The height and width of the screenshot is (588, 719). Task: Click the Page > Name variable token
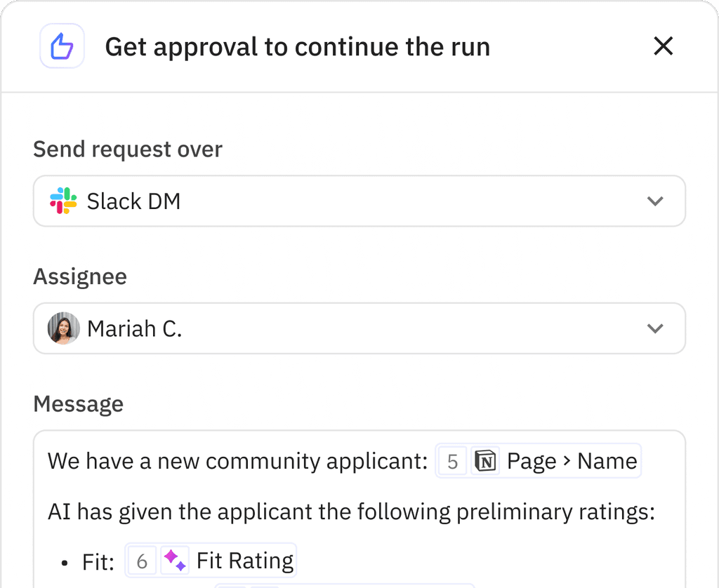click(x=572, y=462)
